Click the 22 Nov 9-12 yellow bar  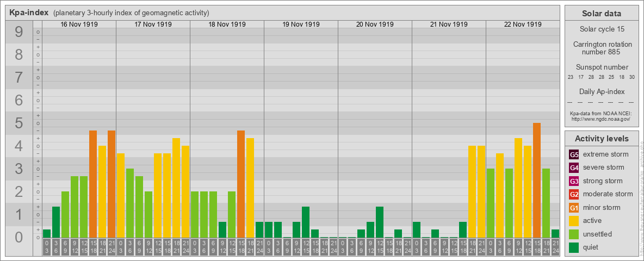tap(518, 188)
